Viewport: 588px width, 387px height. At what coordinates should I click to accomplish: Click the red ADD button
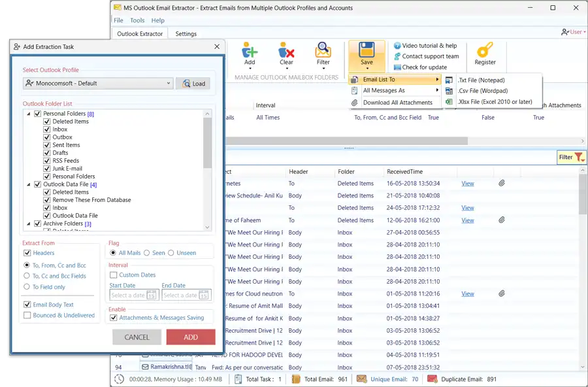[x=191, y=337]
